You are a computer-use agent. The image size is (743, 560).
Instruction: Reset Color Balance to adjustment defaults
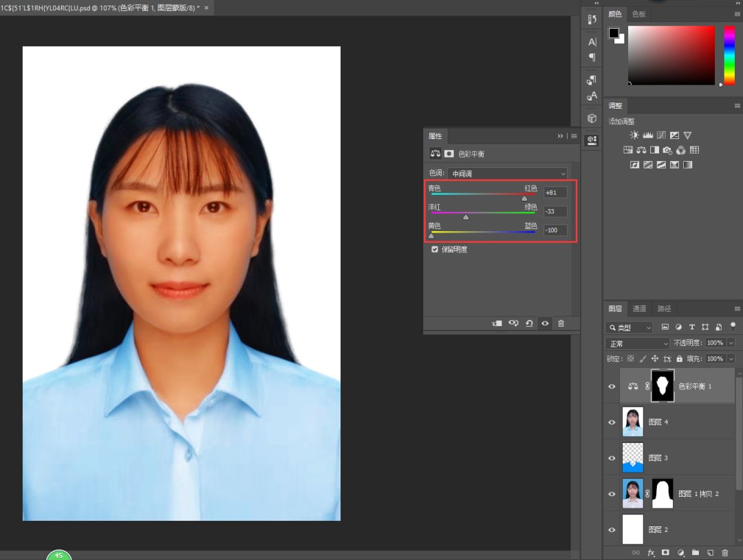(x=529, y=323)
